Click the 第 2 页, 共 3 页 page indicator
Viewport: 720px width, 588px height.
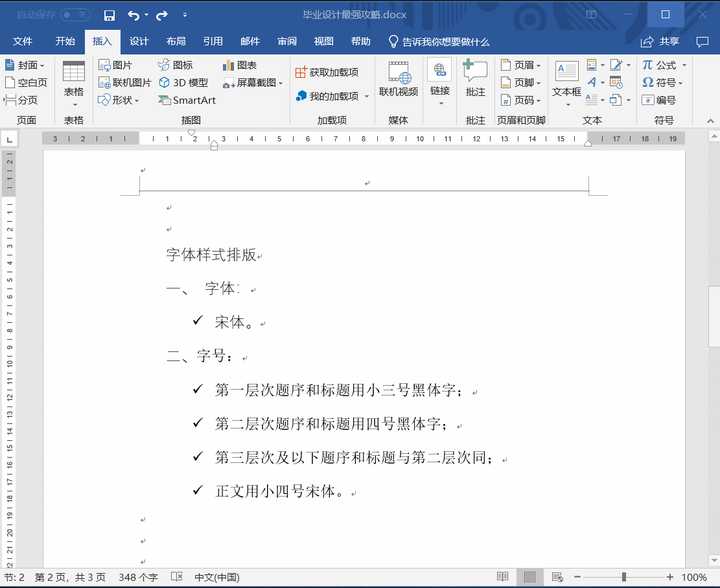tap(70, 577)
